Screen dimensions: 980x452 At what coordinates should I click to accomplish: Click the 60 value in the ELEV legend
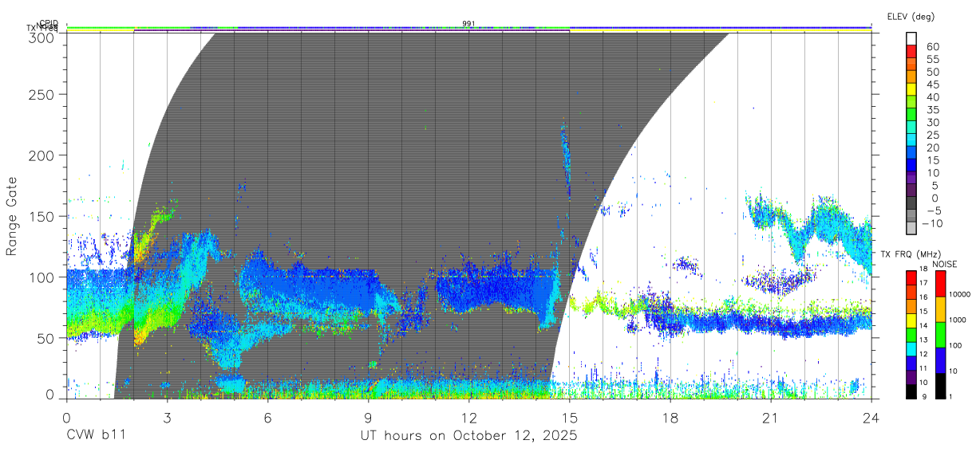(x=934, y=46)
